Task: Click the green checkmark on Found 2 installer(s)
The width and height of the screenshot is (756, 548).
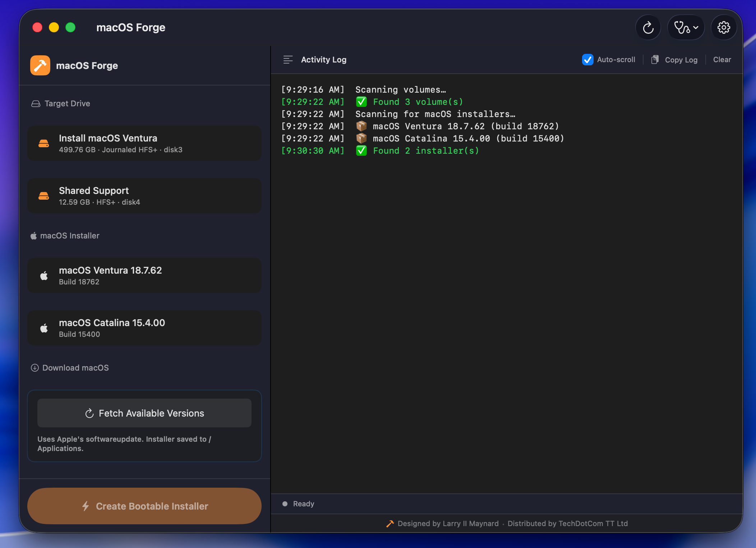Action: (361, 151)
